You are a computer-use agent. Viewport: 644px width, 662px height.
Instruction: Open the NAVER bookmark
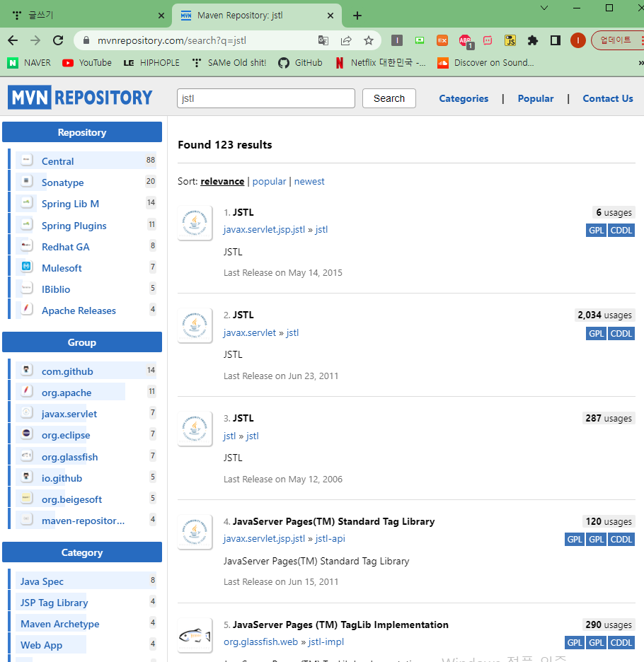[x=30, y=63]
